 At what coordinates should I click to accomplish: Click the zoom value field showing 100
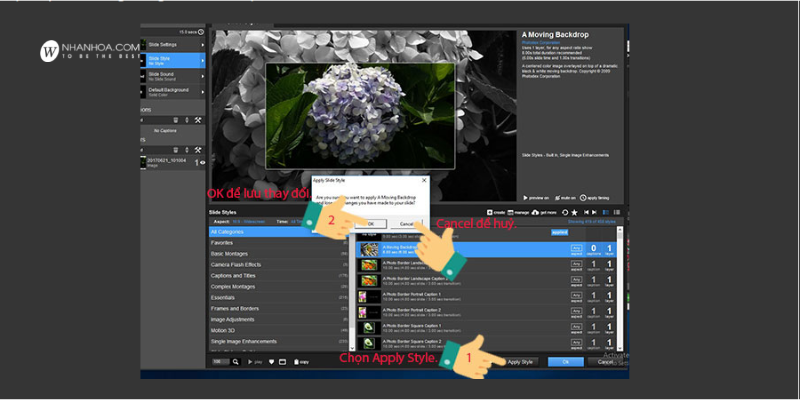pos(221,362)
